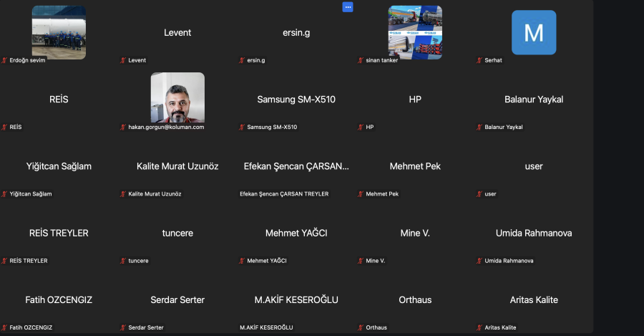Click the Efekan Şencan ÇARSAN TREYLER name label

[x=284, y=194]
